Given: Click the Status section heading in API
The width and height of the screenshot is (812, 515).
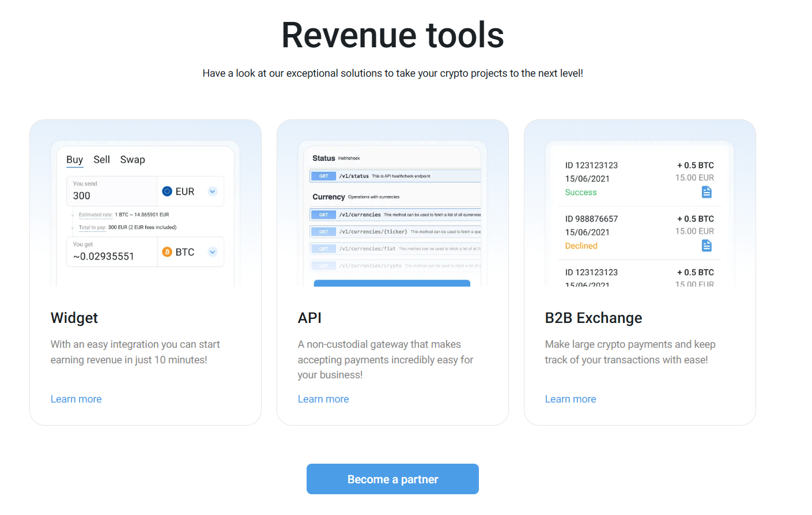Looking at the screenshot, I should click(x=324, y=158).
